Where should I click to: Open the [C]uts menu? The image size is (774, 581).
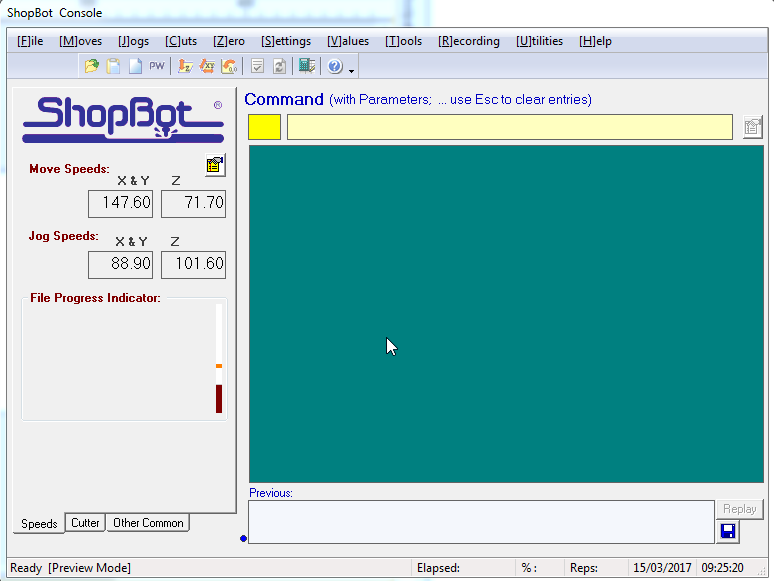pyautogui.click(x=181, y=41)
